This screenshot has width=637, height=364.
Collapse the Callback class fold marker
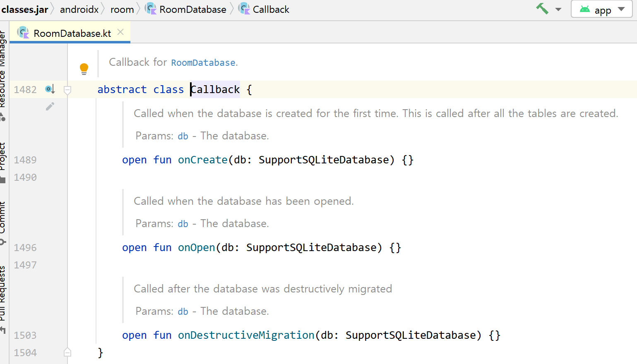(x=67, y=90)
